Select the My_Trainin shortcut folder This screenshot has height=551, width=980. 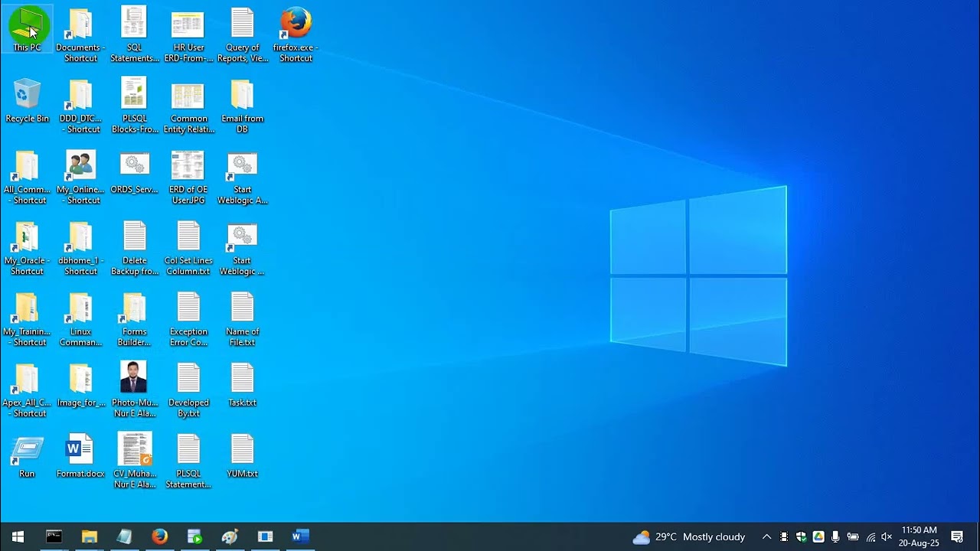point(27,320)
